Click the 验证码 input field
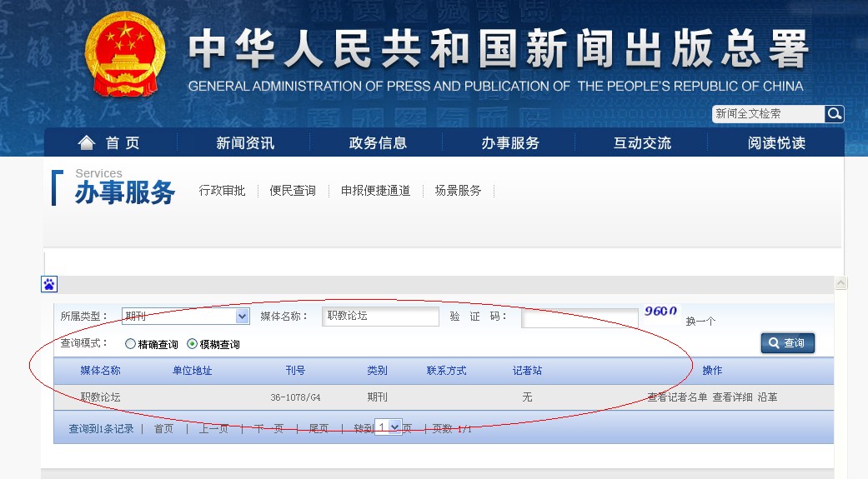Screen dimensions: 868x479 [579, 317]
